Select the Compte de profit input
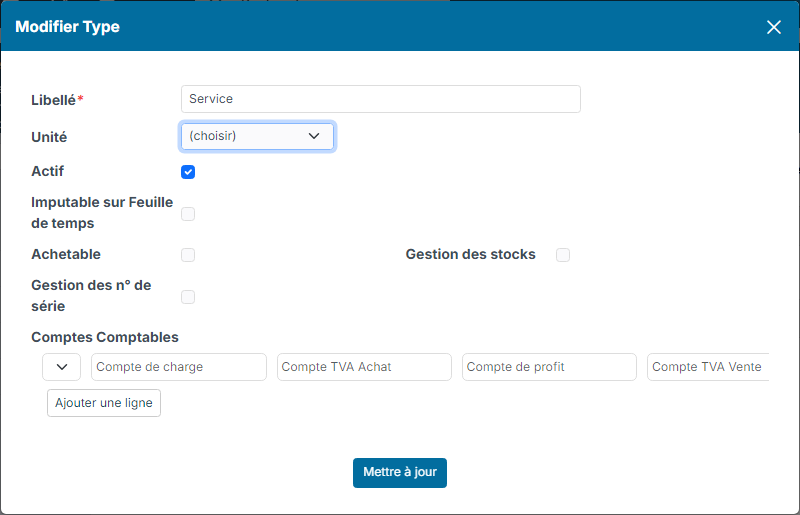The width and height of the screenshot is (800, 515). (x=549, y=367)
